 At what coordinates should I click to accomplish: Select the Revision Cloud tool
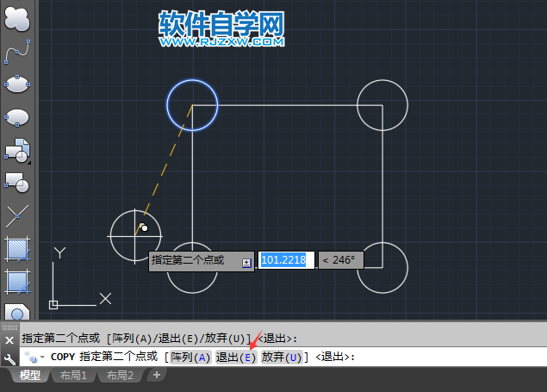16,19
